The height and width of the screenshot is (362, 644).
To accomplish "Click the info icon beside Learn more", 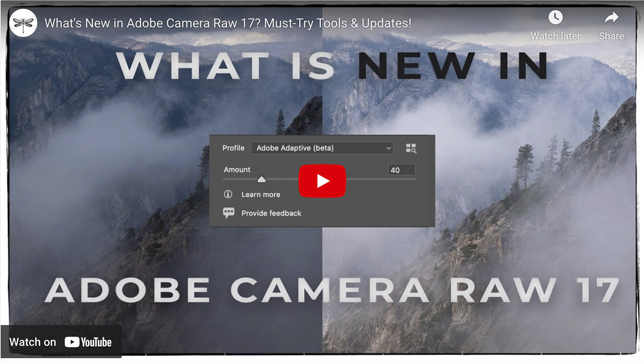I will pos(228,194).
